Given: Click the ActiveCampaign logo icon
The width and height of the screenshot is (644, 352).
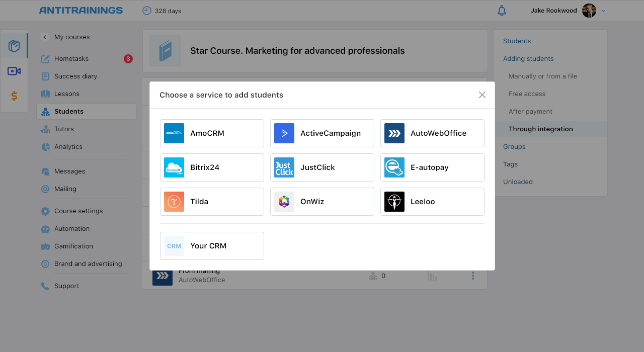Looking at the screenshot, I should pos(284,133).
